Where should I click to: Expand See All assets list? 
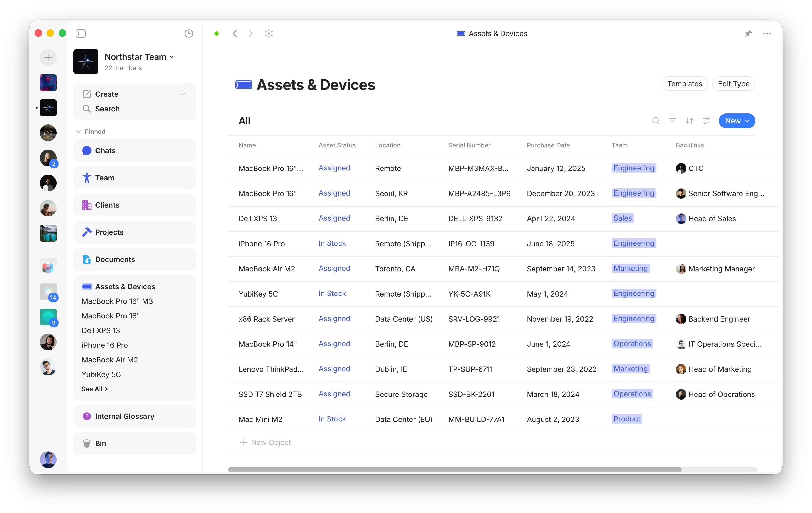point(94,389)
